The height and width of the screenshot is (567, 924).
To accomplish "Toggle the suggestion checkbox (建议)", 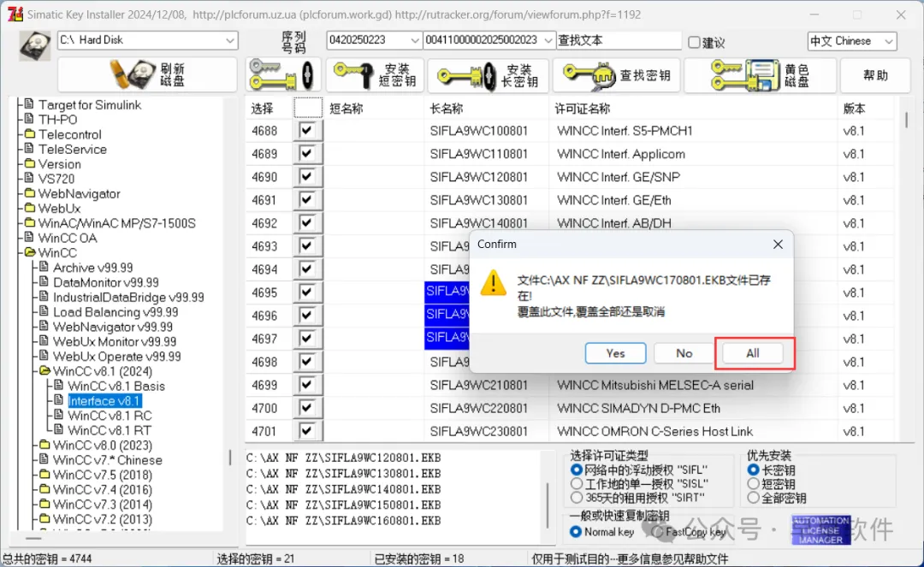I will point(694,42).
